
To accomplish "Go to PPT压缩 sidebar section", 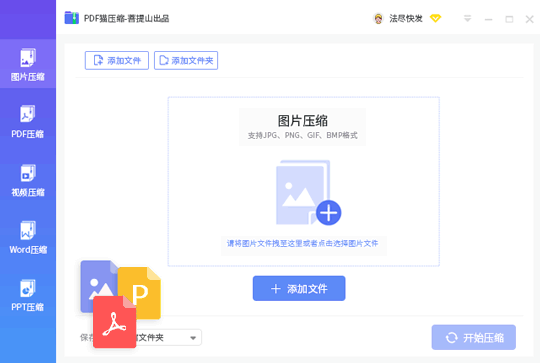I will coord(28,295).
